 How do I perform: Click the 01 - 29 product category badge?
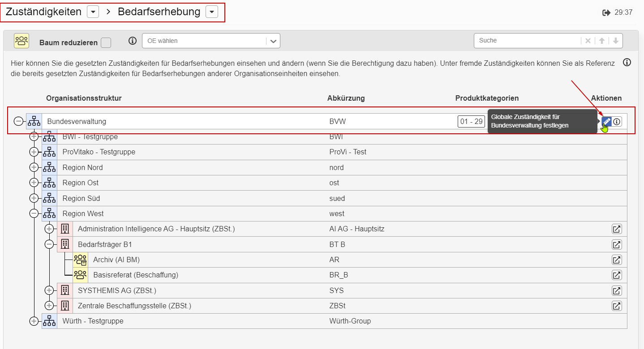coord(472,121)
